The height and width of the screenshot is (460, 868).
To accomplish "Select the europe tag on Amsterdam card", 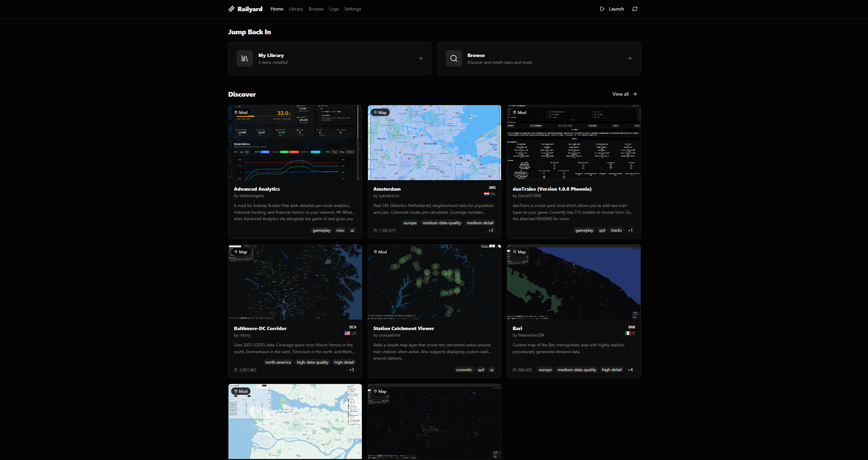I will coord(410,223).
